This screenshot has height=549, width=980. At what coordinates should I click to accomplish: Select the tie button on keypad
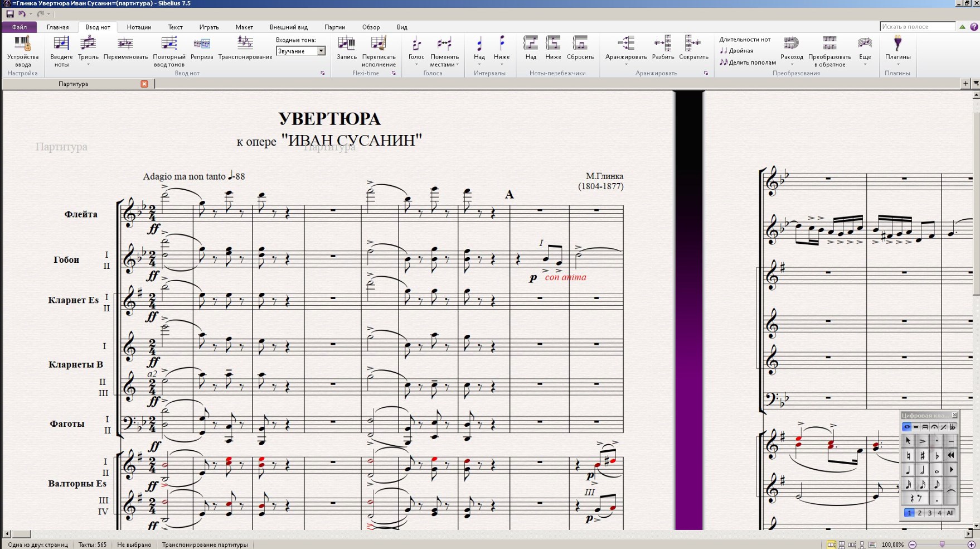coord(951,492)
